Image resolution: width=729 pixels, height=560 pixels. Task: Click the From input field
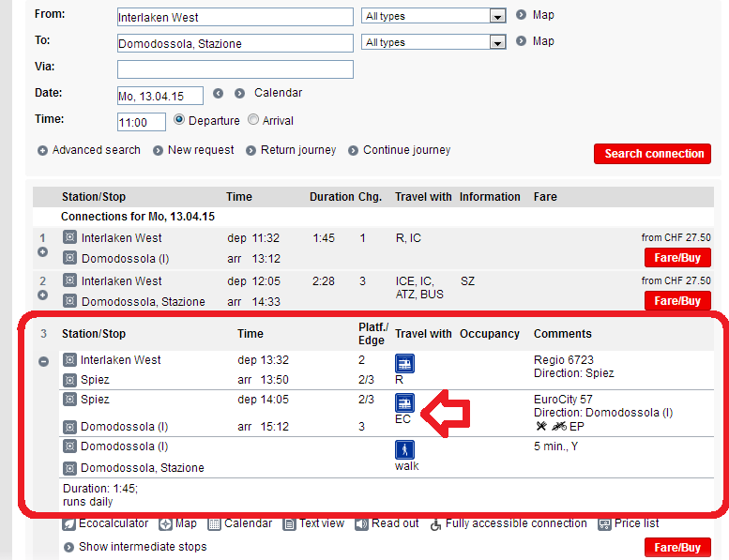pos(235,17)
